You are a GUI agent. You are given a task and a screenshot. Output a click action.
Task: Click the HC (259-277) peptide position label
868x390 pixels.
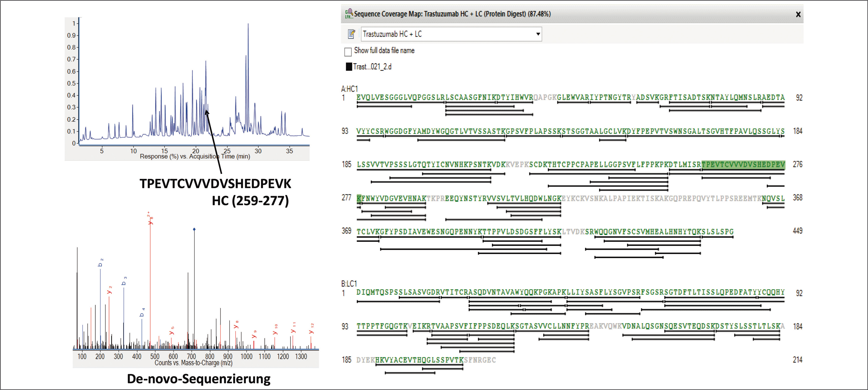pos(250,201)
